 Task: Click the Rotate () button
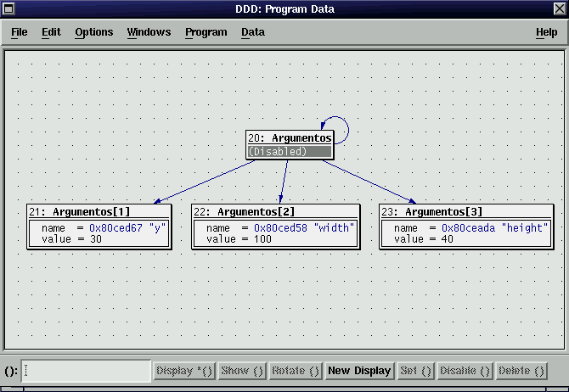tap(295, 371)
